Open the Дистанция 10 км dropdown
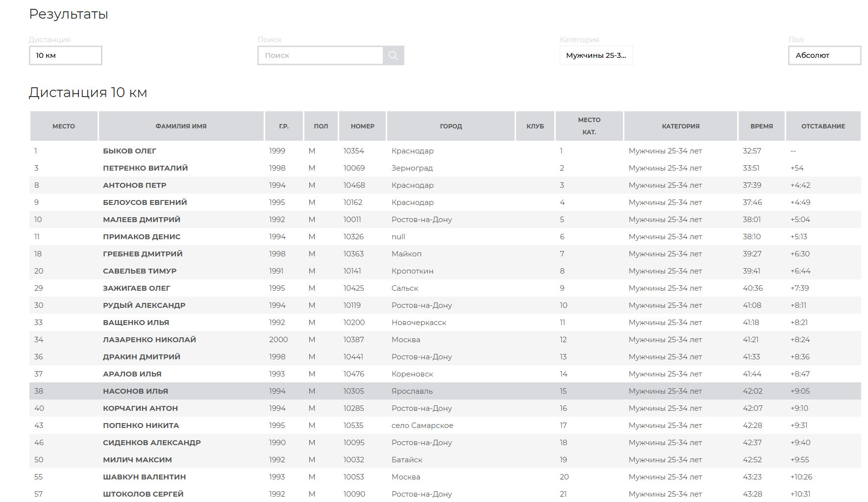Screen dimensions: 868x502 point(66,55)
